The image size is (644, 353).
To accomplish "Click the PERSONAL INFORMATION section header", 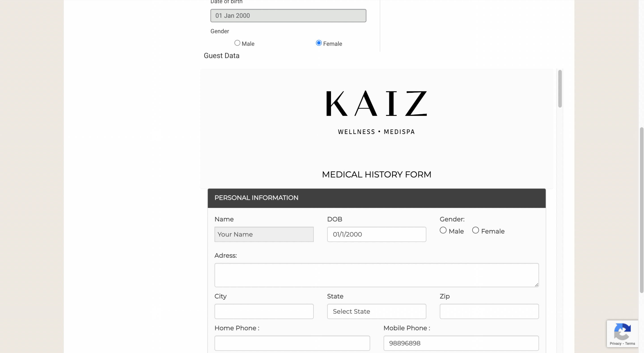I will (x=377, y=198).
